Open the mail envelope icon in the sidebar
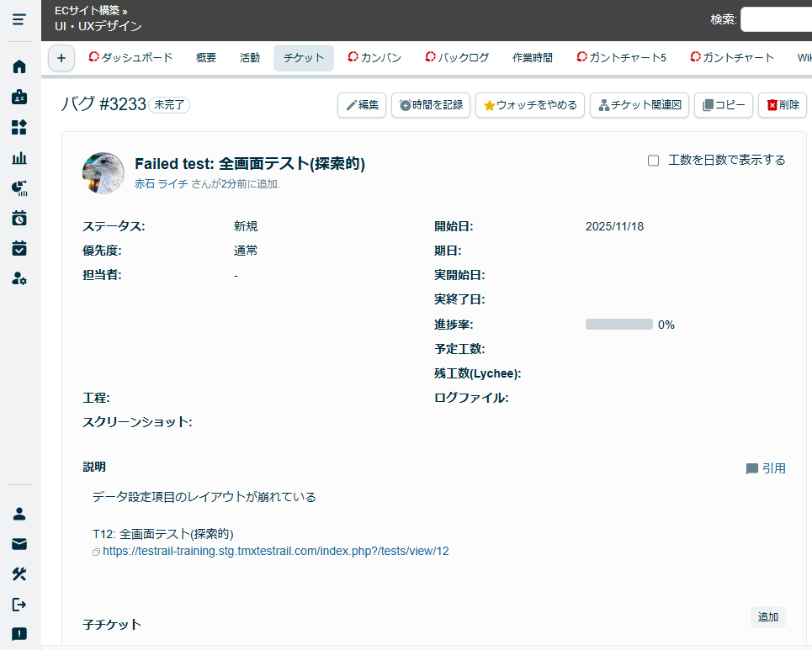Image resolution: width=812 pixels, height=650 pixels. coord(19,544)
